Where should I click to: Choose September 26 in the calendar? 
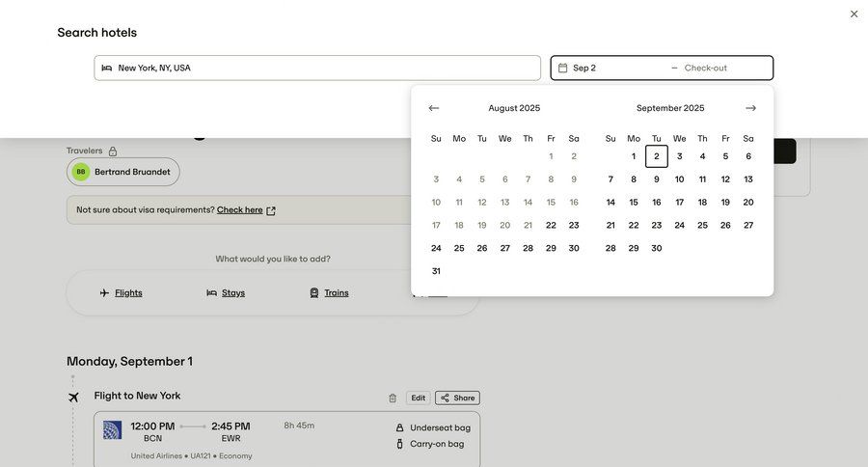(725, 226)
